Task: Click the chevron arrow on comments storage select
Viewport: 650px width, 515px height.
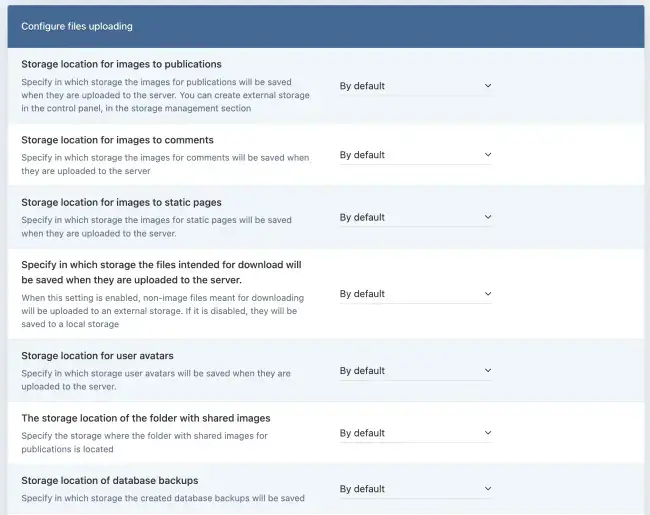Action: click(487, 155)
